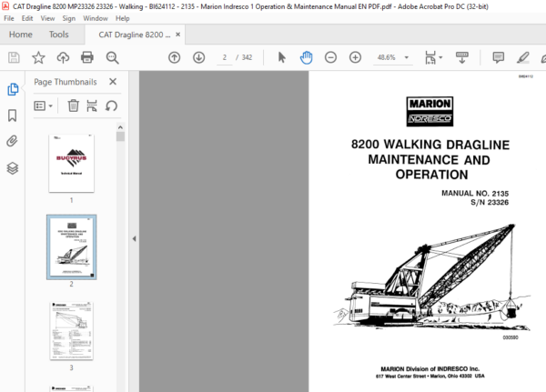This screenshot has width=546, height=392.
Task: Open the zoom percentage dropdown arrow
Action: (407, 57)
